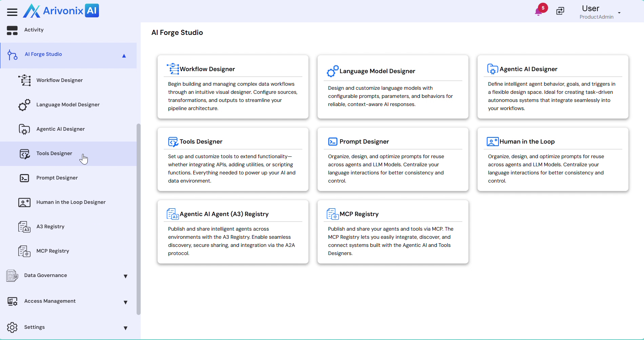Expand the Settings section arrow
The height and width of the screenshot is (340, 644).
point(125,328)
